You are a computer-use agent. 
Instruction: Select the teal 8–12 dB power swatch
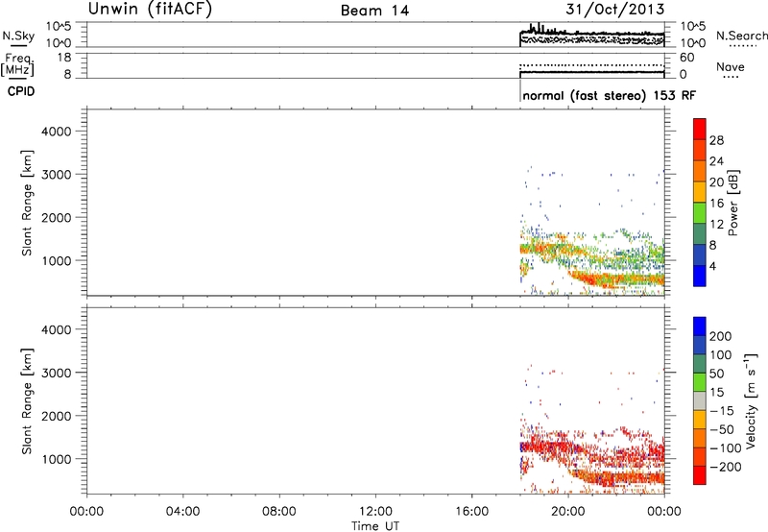(700, 233)
